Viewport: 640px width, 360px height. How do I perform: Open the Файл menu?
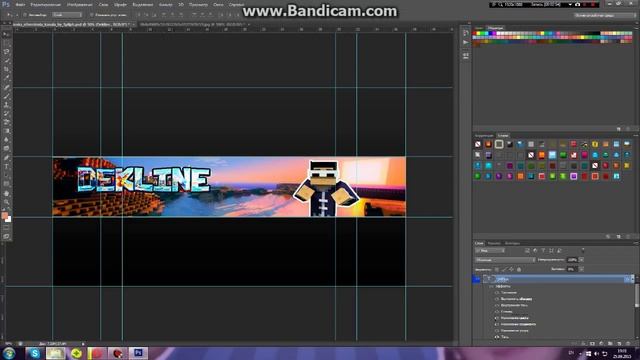click(x=20, y=4)
